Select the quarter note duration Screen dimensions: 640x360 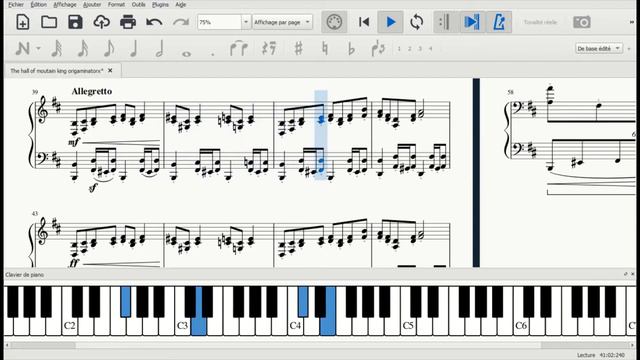tap(133, 49)
